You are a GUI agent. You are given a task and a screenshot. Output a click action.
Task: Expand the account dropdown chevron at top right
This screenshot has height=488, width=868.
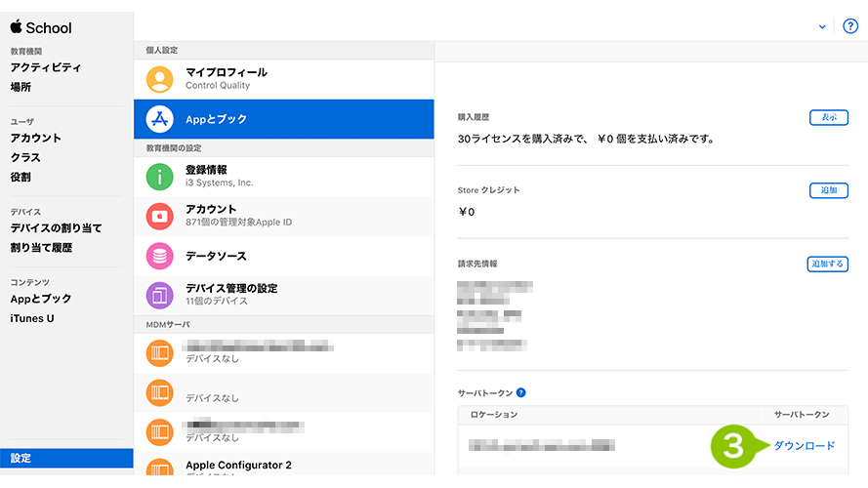point(822,26)
